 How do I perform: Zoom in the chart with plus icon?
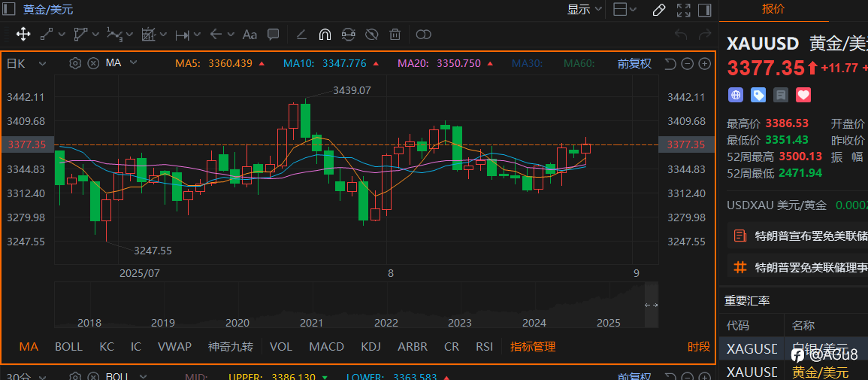(x=705, y=64)
